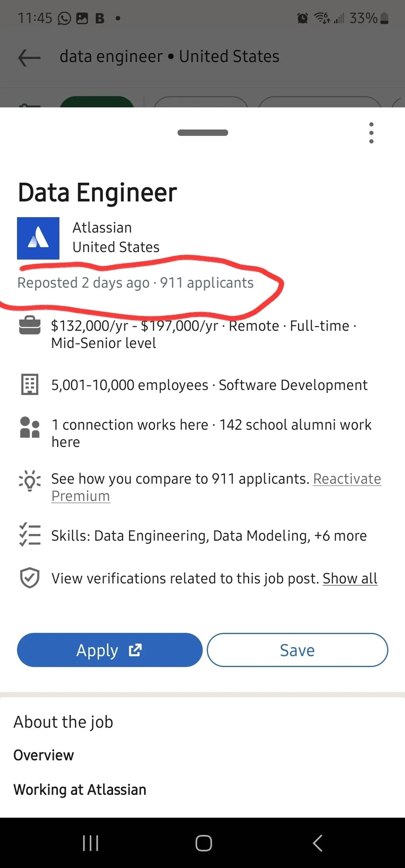Tap the lightbulb insights icon

(30, 480)
